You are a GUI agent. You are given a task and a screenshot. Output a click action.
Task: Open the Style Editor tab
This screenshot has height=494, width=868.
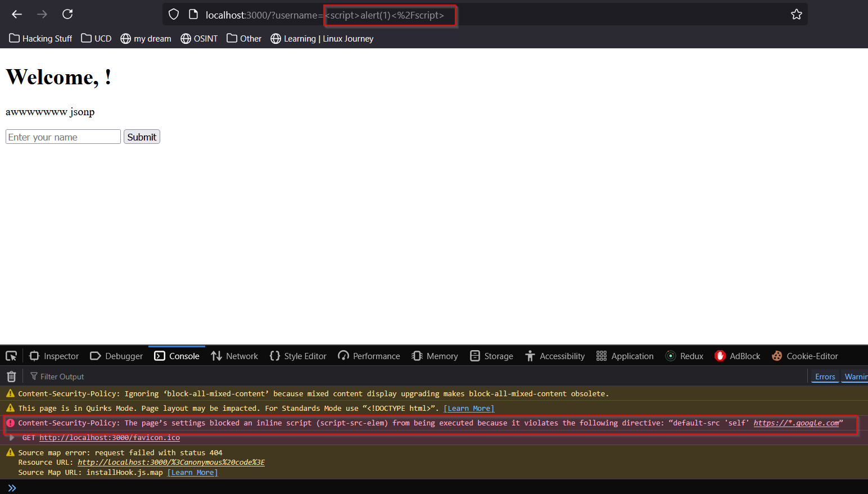(x=298, y=356)
